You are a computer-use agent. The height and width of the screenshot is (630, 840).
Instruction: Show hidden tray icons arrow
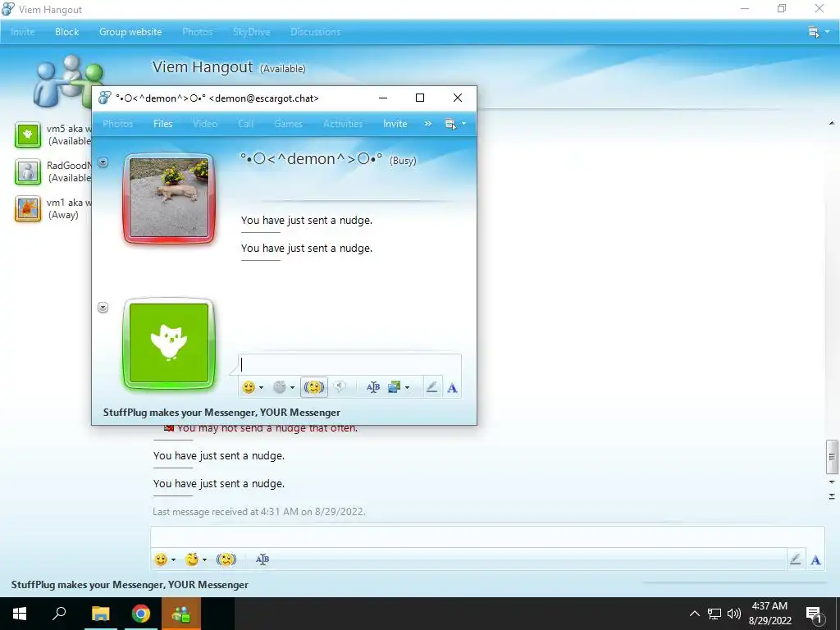point(694,614)
